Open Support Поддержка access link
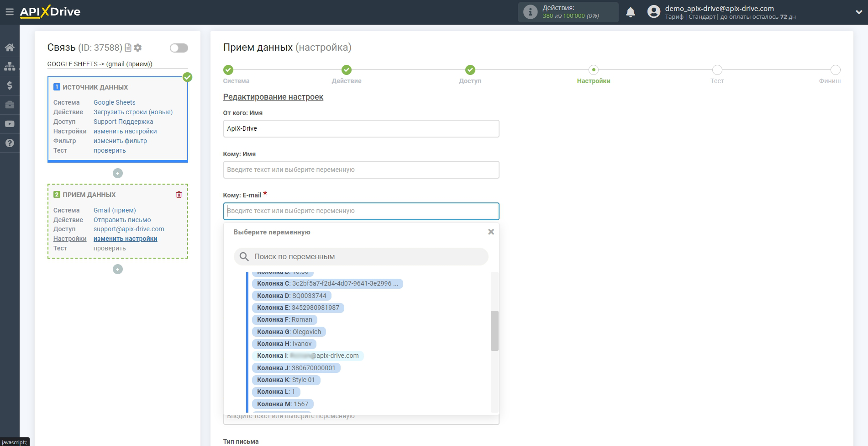Viewport: 868px width, 446px height. (x=123, y=122)
